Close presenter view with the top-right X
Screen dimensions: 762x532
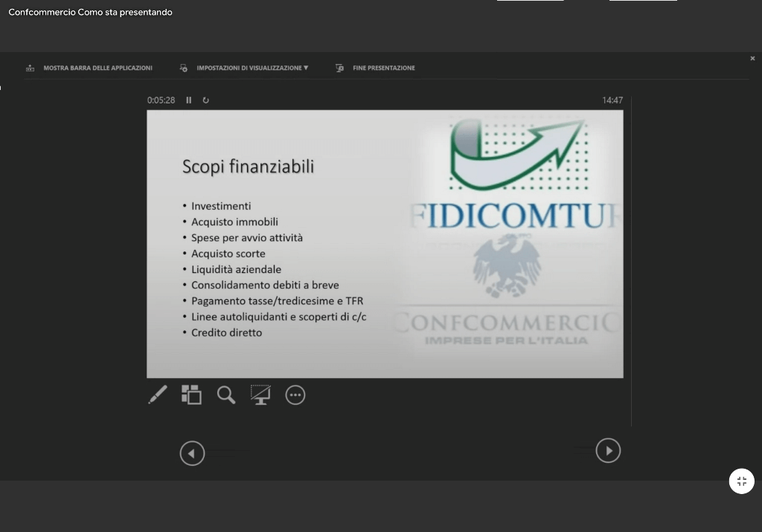coord(752,58)
